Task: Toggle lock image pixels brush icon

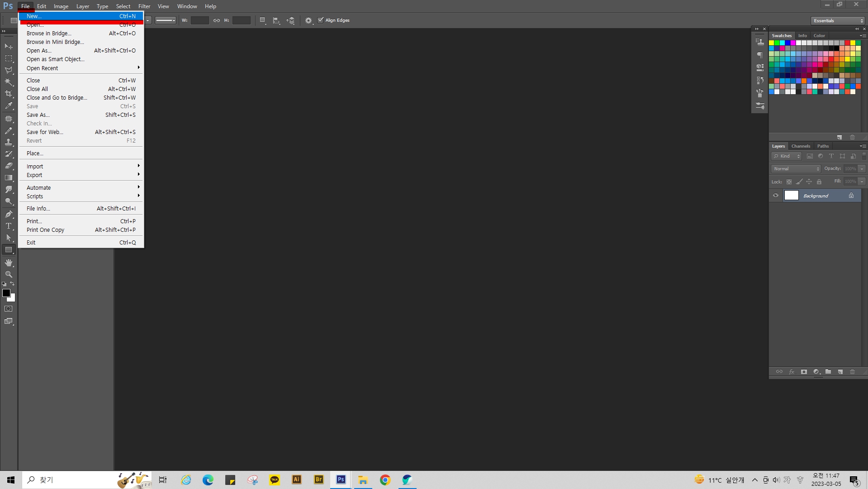Action: 799,182
